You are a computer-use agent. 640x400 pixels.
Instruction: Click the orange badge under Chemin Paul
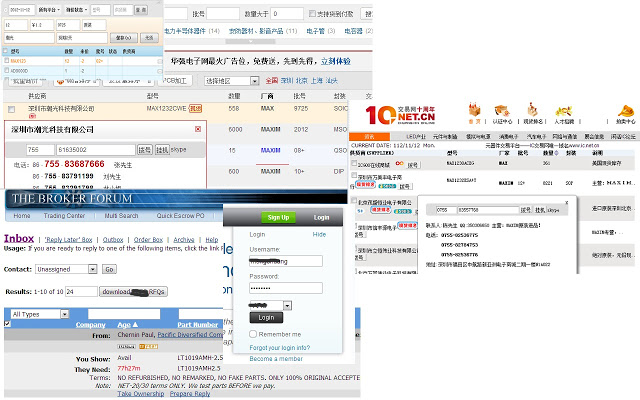pyautogui.click(x=149, y=347)
